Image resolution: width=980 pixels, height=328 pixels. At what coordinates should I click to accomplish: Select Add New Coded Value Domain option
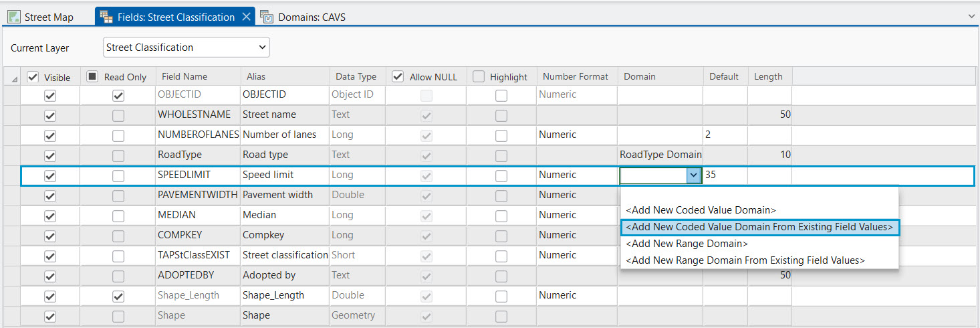pyautogui.click(x=701, y=210)
